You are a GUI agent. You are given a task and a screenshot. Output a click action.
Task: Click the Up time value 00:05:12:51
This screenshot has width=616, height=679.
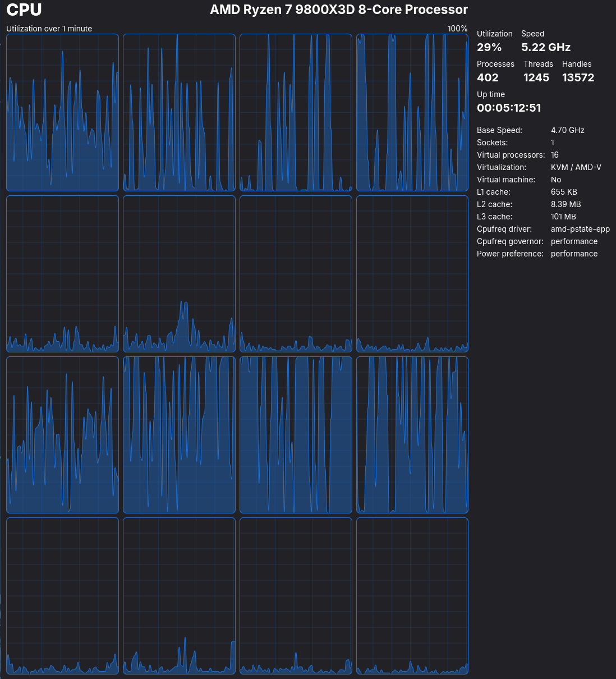point(509,108)
